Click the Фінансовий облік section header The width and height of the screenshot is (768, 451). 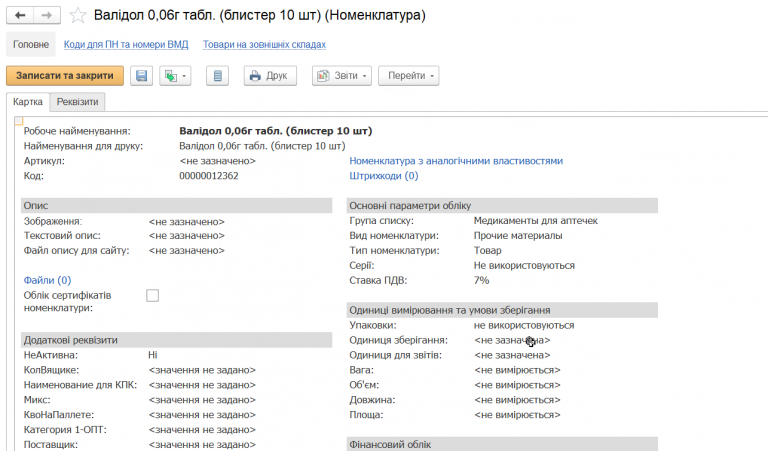point(502,444)
